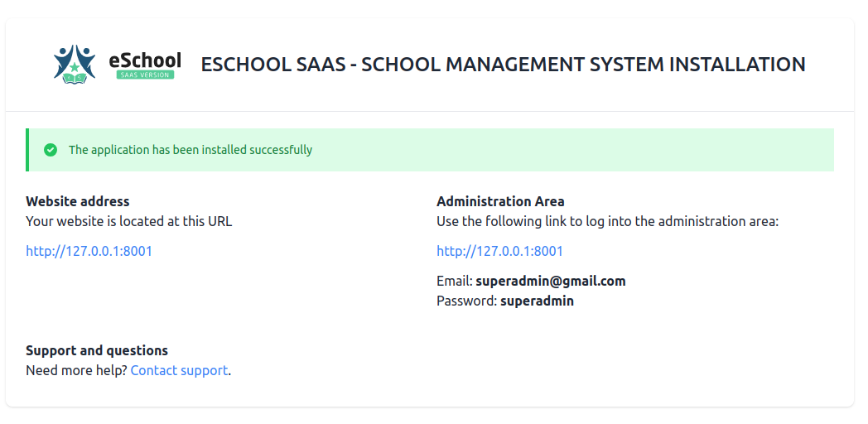The image size is (868, 424).
Task: Click the Email label
Action: [454, 281]
